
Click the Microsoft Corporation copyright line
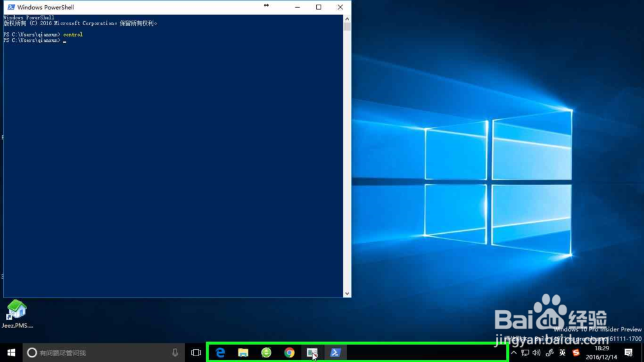pyautogui.click(x=80, y=23)
